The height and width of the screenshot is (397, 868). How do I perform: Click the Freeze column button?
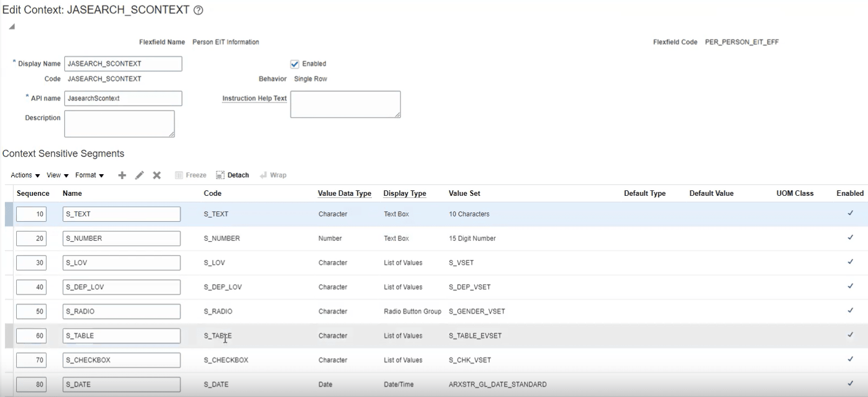(x=190, y=175)
